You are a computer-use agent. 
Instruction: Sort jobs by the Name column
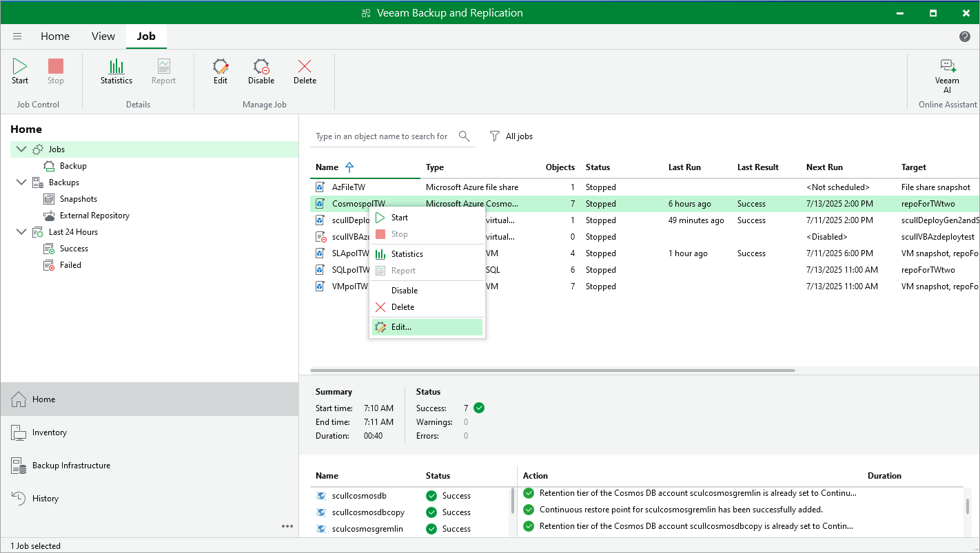327,167
